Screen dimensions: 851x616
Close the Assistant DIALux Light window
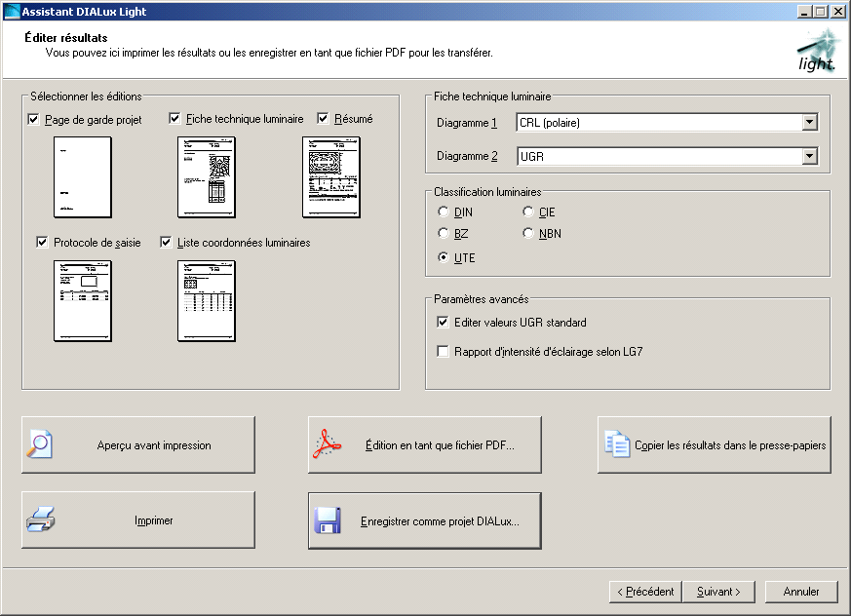pyautogui.click(x=837, y=12)
